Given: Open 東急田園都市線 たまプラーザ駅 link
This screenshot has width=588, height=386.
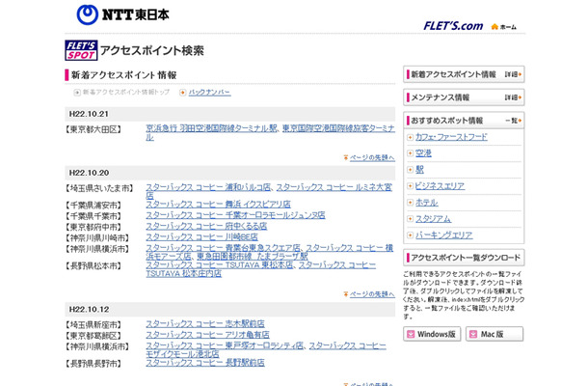Looking at the screenshot, I should tap(252, 257).
